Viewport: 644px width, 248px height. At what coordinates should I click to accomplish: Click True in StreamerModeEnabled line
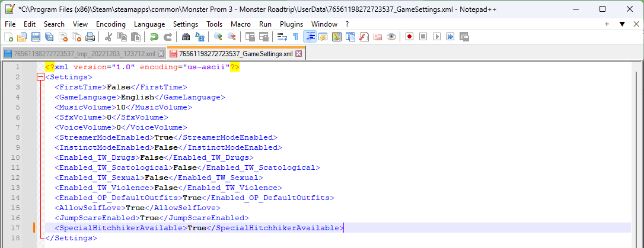[164, 137]
